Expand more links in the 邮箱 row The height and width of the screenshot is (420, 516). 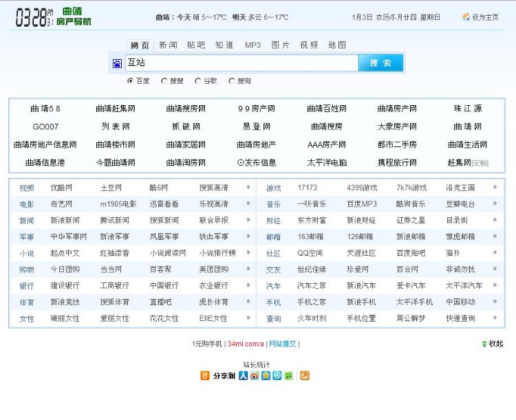click(495, 236)
